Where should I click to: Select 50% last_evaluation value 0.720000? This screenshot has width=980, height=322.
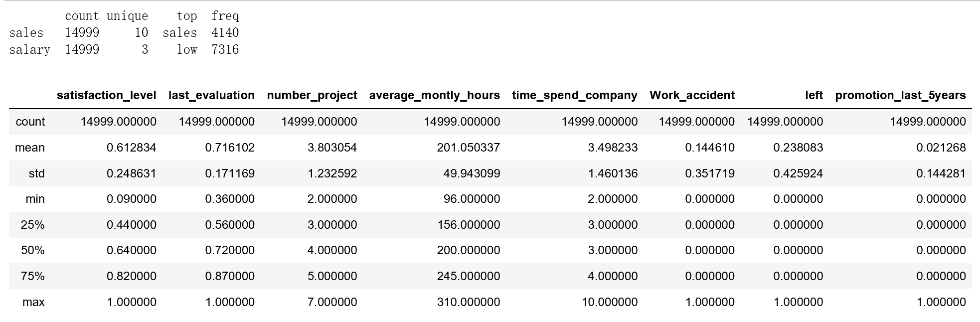coord(230,250)
